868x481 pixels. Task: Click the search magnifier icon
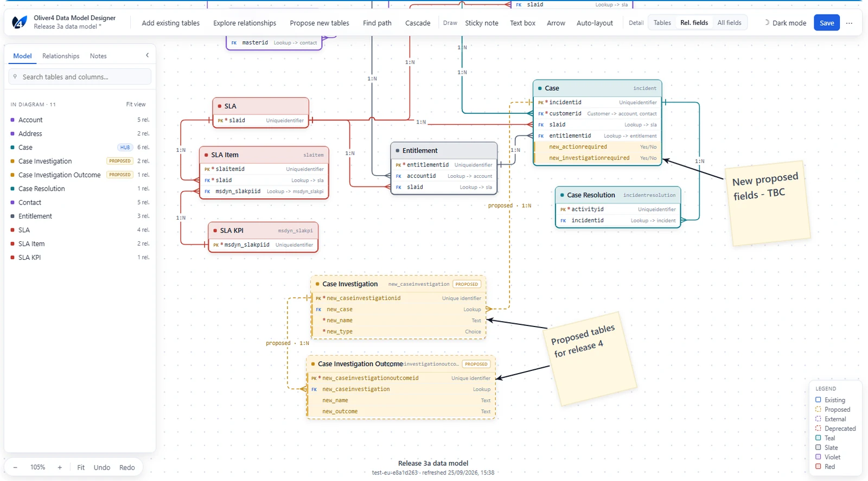[x=15, y=76]
